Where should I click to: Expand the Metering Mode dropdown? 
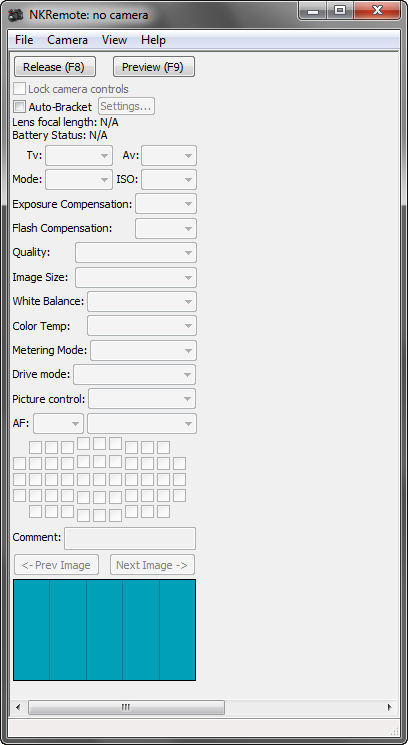tap(143, 350)
